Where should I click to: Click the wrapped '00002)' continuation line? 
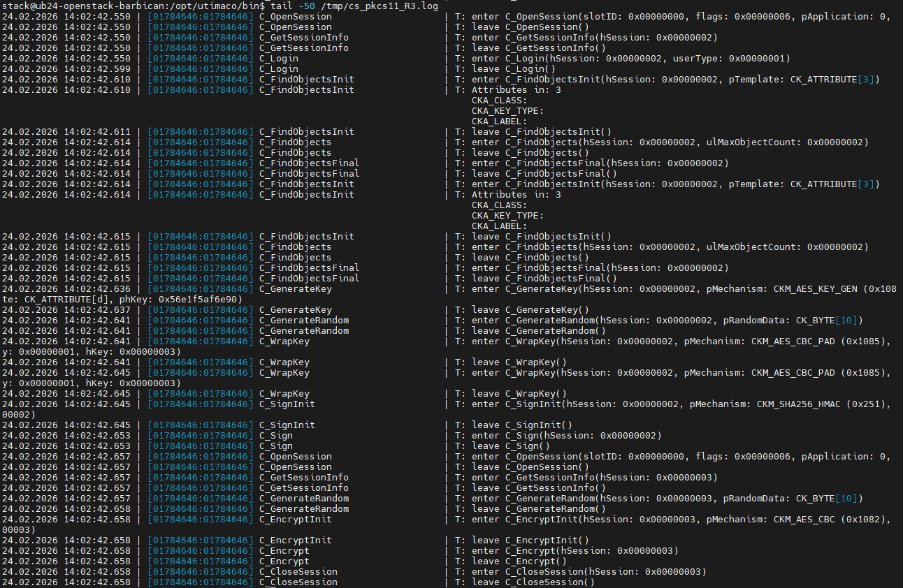click(18, 415)
